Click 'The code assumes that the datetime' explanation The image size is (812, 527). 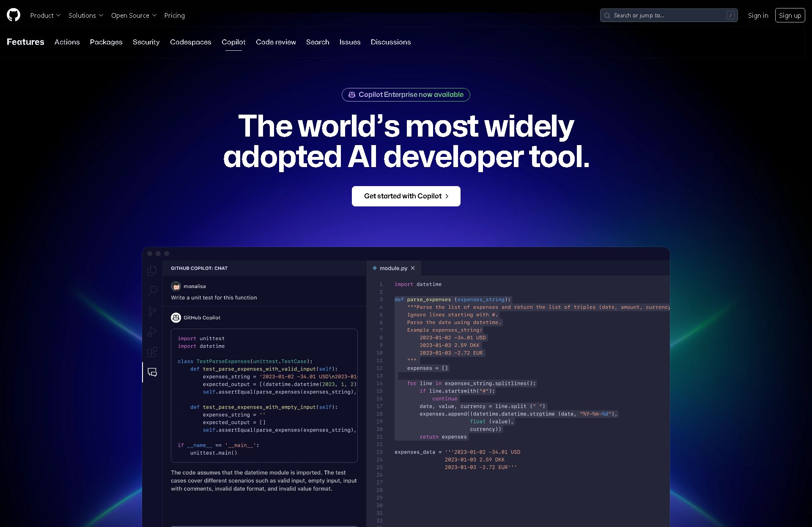pyautogui.click(x=264, y=480)
